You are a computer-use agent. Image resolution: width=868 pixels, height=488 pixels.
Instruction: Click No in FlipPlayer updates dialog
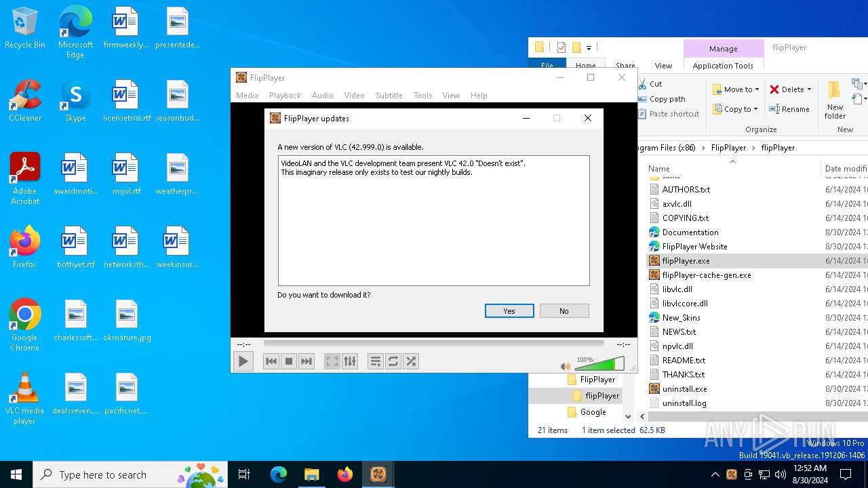coord(564,311)
